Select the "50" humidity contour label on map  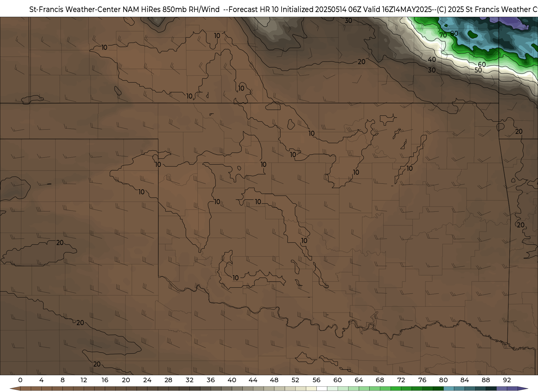point(478,70)
